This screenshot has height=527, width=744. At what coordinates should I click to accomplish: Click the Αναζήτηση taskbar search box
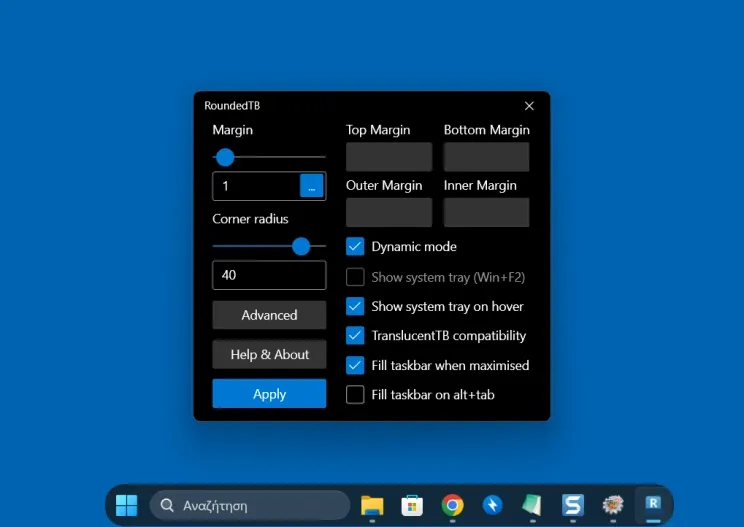(x=250, y=505)
